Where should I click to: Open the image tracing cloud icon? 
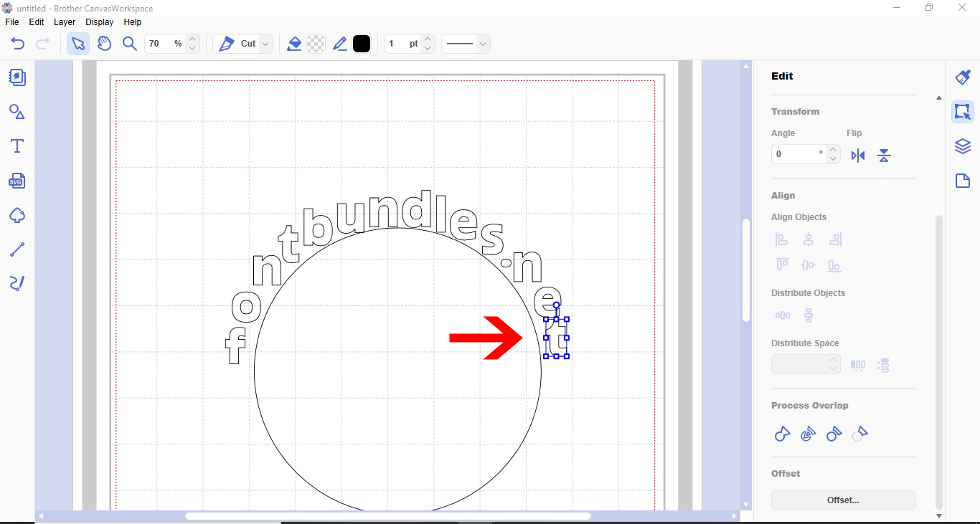point(17,215)
